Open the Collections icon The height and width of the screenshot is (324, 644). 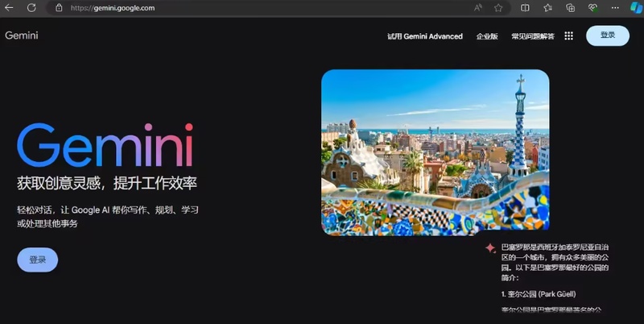[x=570, y=8]
